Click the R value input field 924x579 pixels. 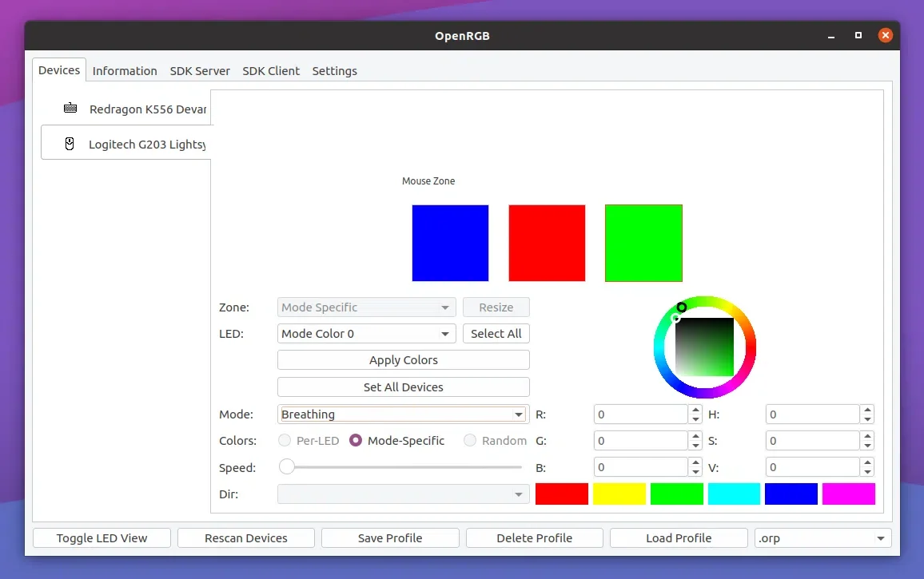(641, 414)
